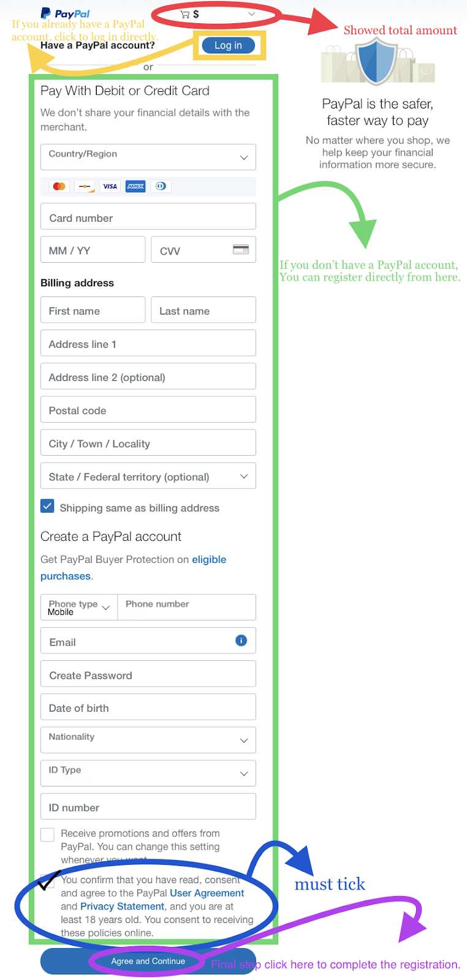Open the shopping cart total icon
Image resolution: width=467 pixels, height=980 pixels.
[x=184, y=14]
